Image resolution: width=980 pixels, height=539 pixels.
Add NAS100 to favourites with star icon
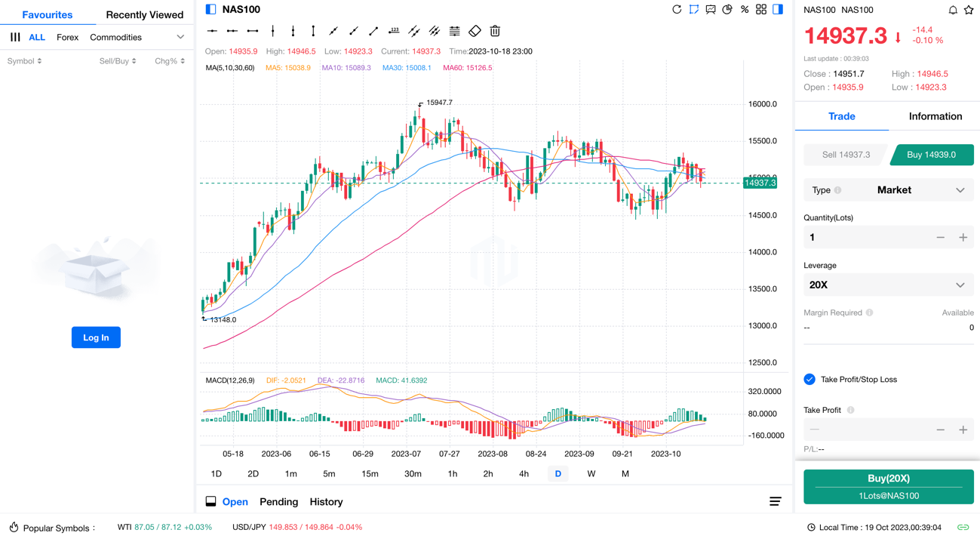coord(969,10)
